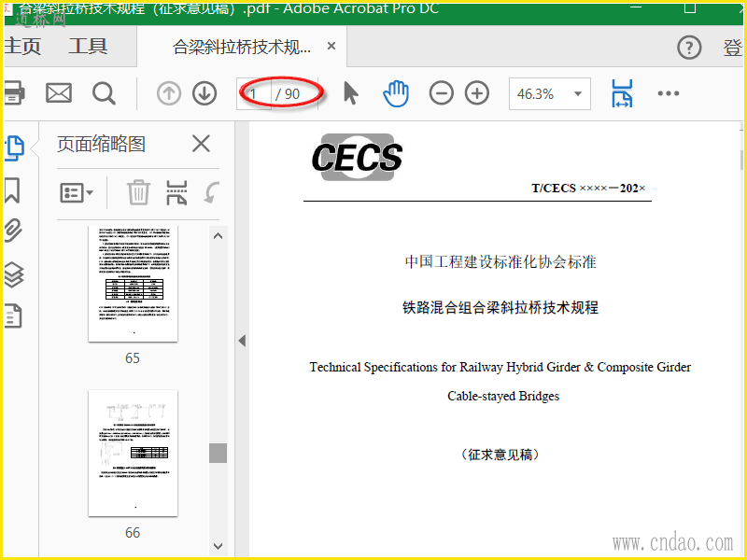The height and width of the screenshot is (560, 747).
Task: Switch to 工具 tools tab
Action: (x=88, y=46)
